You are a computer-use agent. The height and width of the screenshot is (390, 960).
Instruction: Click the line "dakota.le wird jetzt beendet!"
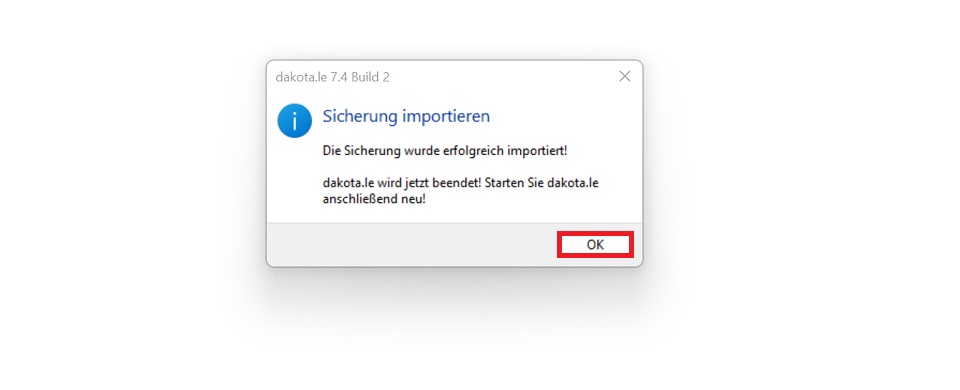(402, 183)
